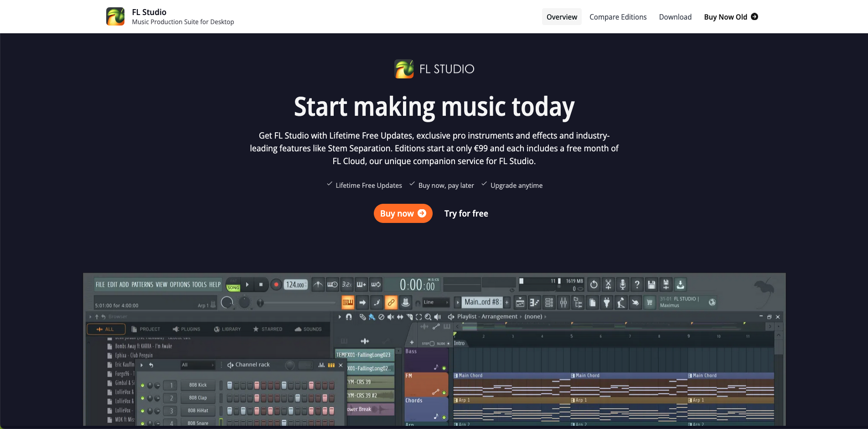Click the undo history circular arrow icon
This screenshot has width=868, height=429.
(x=594, y=284)
